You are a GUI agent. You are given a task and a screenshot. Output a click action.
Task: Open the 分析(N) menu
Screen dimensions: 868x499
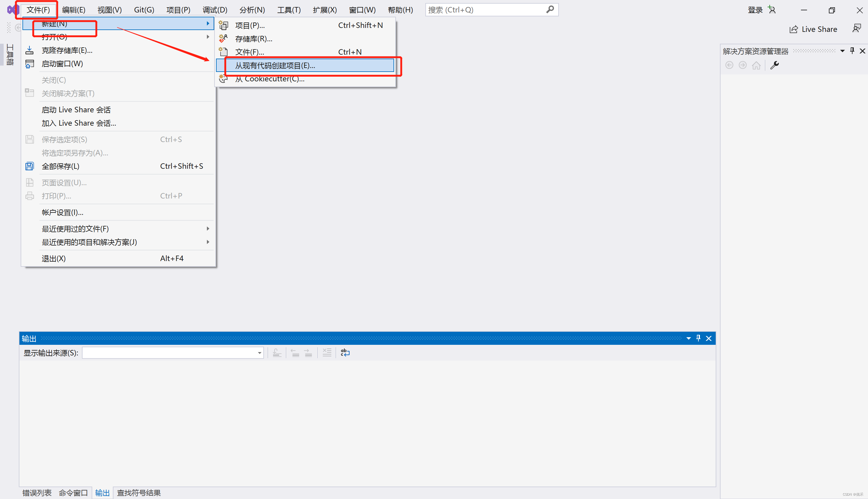pyautogui.click(x=252, y=10)
